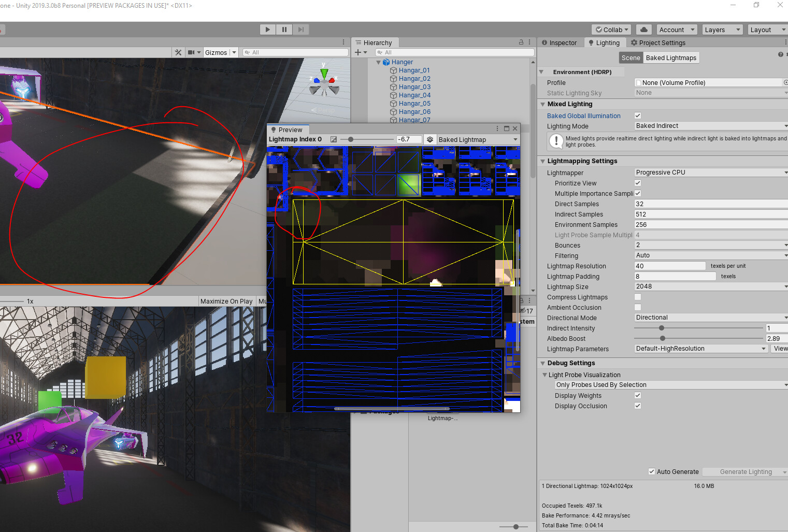Open the Baked Lightmap preview dropdown

point(476,139)
